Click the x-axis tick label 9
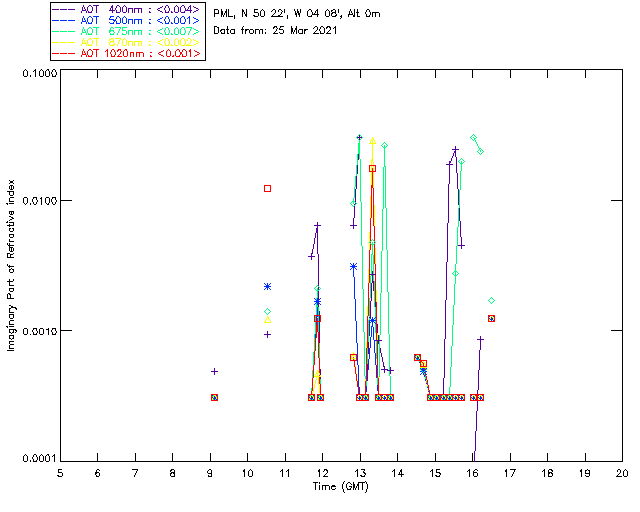 210,473
